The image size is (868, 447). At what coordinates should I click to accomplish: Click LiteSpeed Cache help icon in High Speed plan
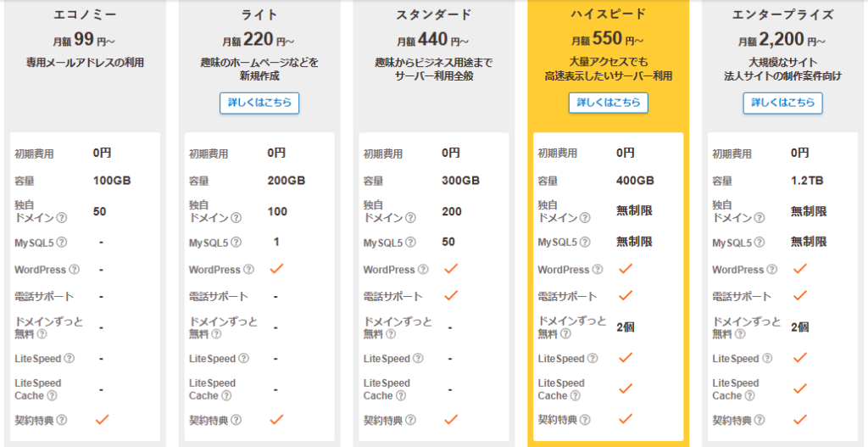pyautogui.click(x=576, y=396)
